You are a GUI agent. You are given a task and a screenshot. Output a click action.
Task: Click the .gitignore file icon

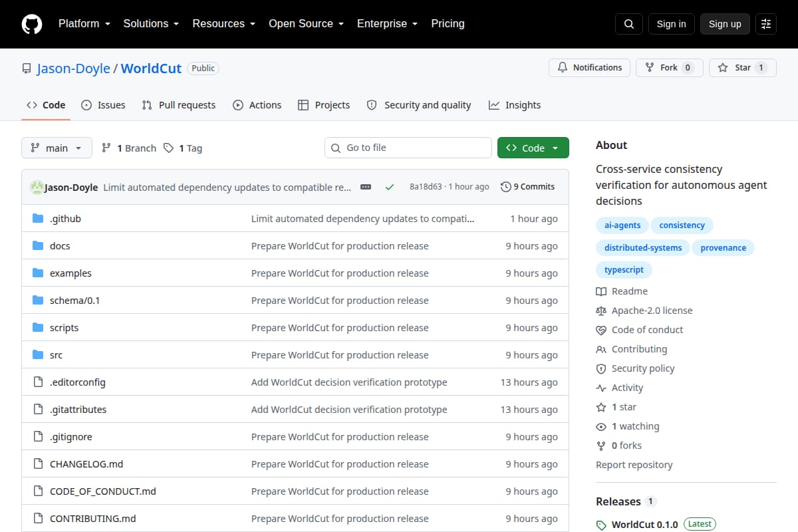pyautogui.click(x=38, y=436)
